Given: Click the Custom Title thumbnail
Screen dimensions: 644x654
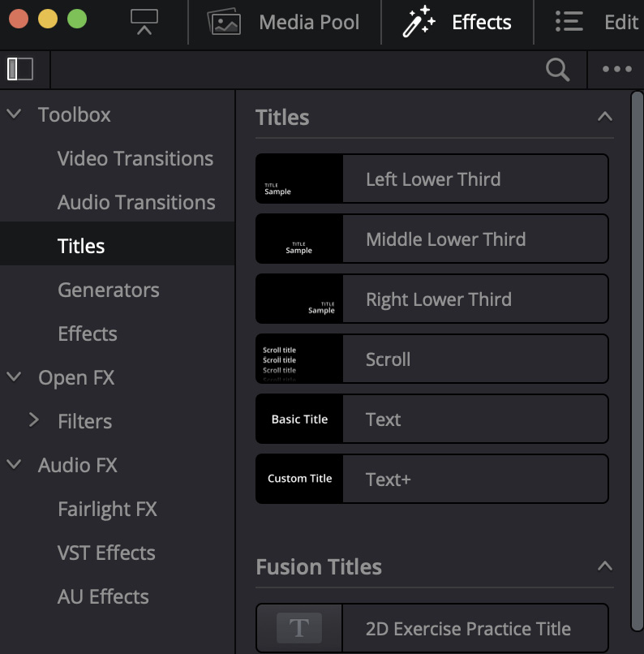Looking at the screenshot, I should tap(299, 479).
